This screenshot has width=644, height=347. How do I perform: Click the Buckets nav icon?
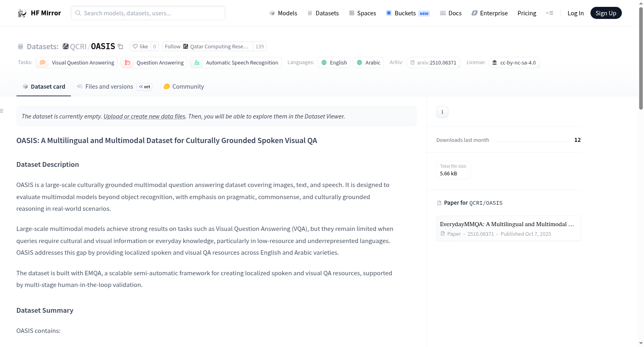pos(389,13)
